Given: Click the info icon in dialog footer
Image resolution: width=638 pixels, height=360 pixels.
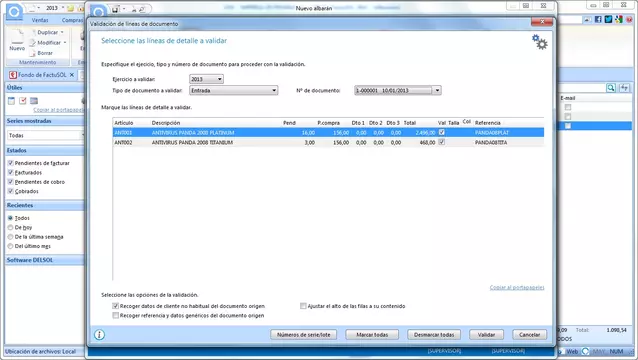Looking at the screenshot, I should 99,335.
